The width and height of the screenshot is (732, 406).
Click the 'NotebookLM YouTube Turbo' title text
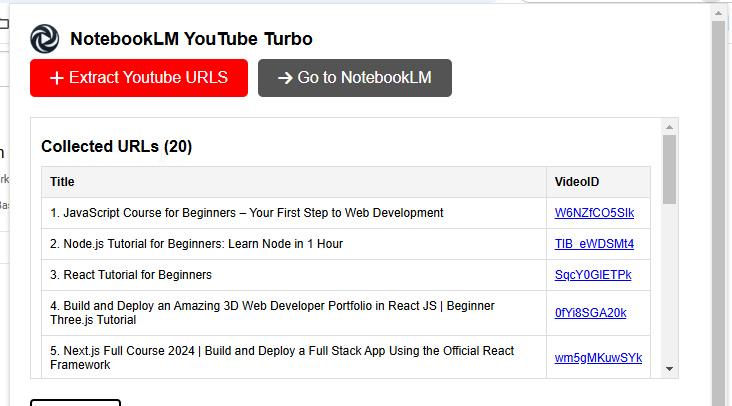(x=191, y=39)
